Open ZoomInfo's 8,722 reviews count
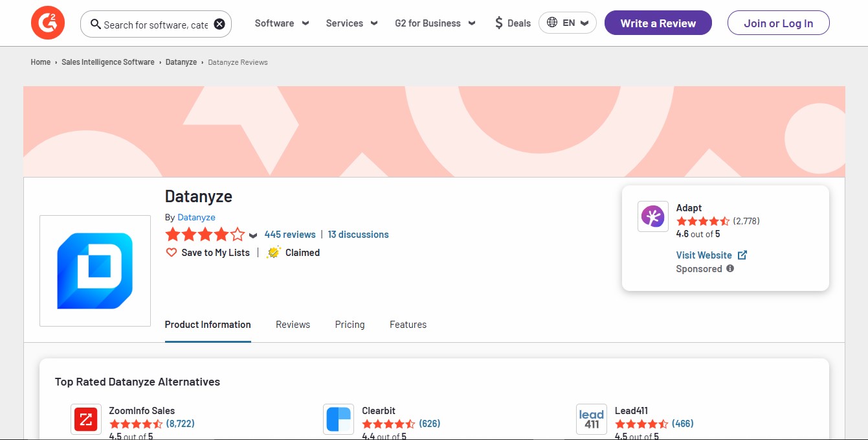 point(181,424)
